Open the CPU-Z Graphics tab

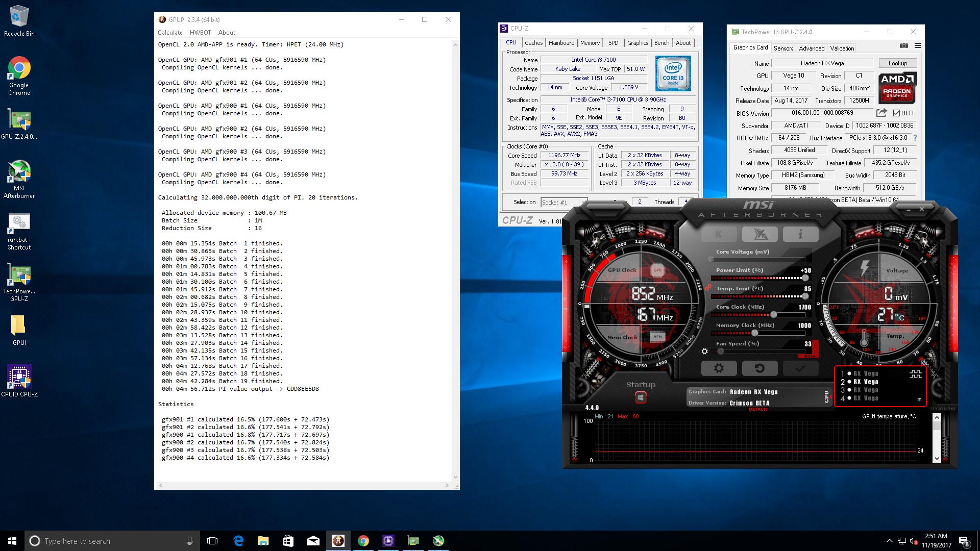(x=638, y=43)
